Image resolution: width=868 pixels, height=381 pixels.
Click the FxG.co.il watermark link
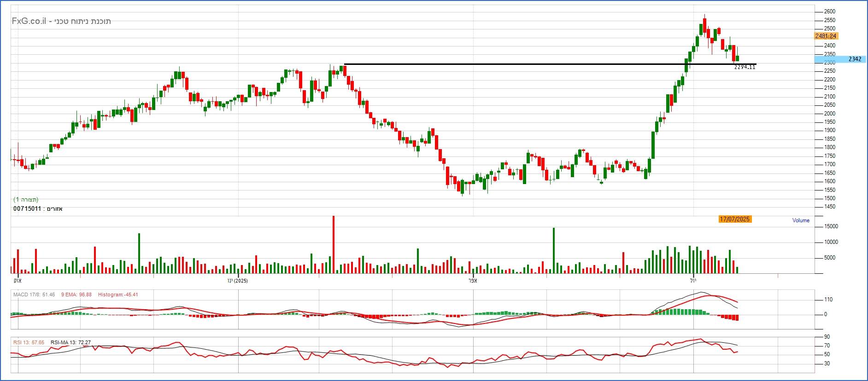click(29, 21)
